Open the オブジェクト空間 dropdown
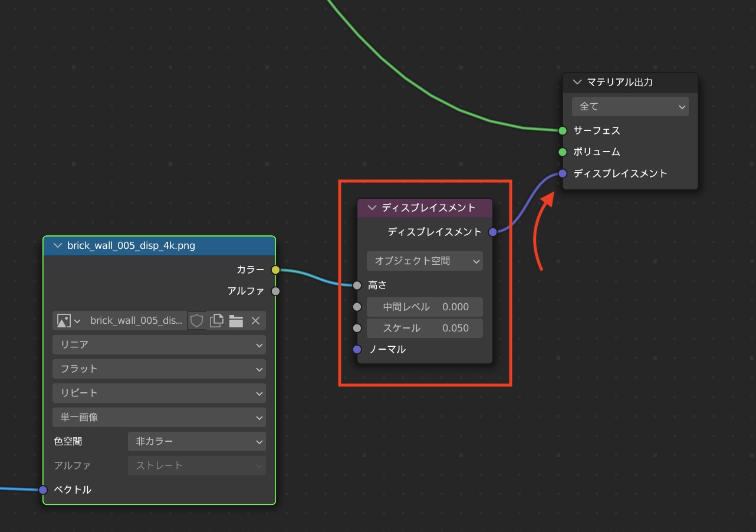Viewport: 756px width, 532px height. (x=425, y=261)
